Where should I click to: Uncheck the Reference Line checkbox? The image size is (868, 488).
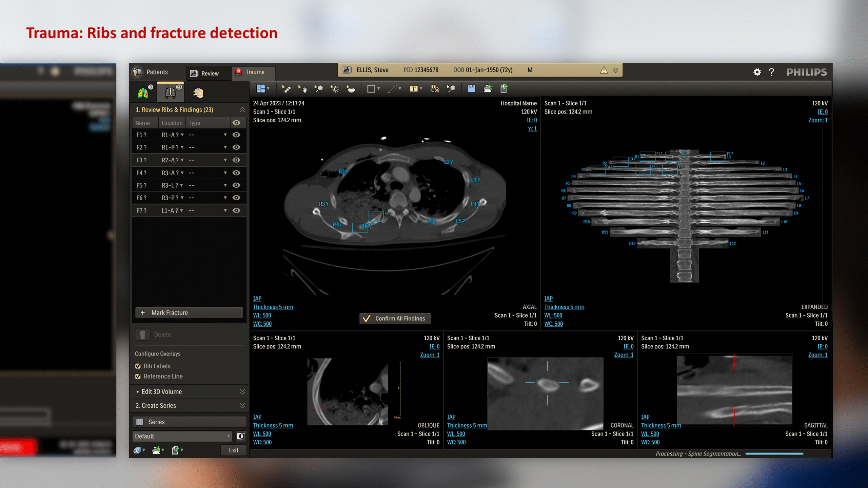click(138, 376)
